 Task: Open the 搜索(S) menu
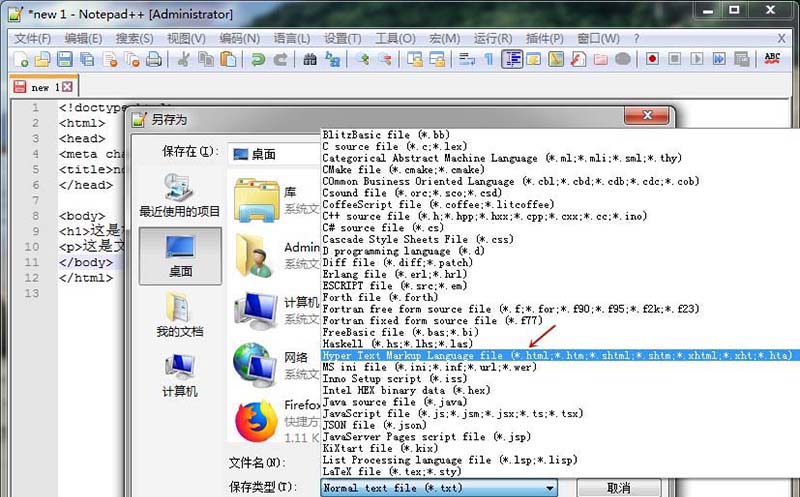134,38
